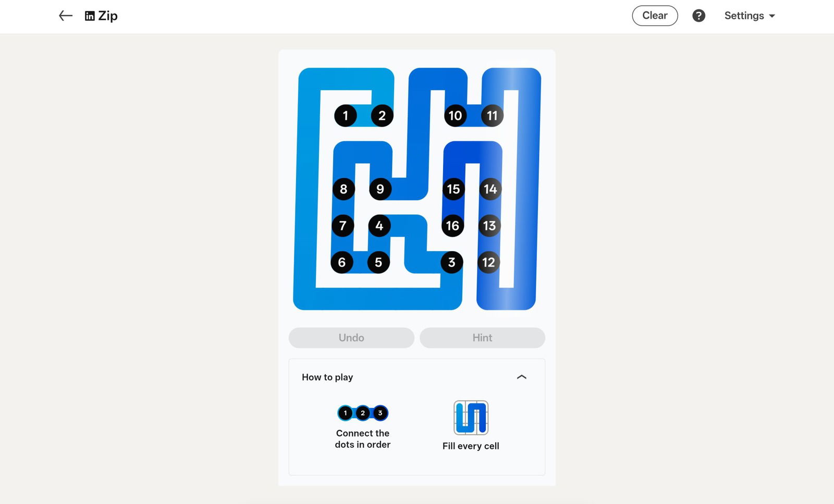Click the Connect the dots illustration
The width and height of the screenshot is (834, 504).
pyautogui.click(x=363, y=413)
